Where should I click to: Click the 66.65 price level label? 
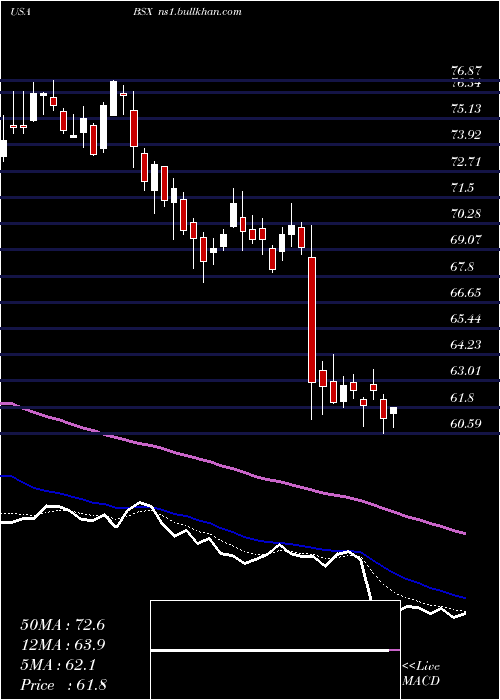click(x=466, y=293)
